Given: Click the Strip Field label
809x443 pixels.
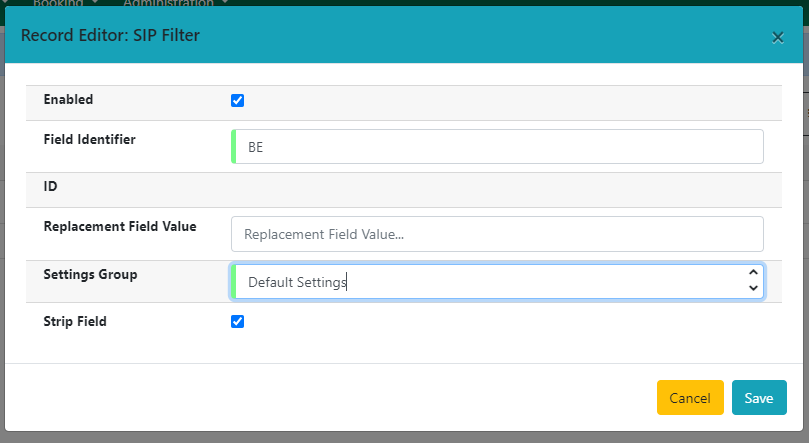Looking at the screenshot, I should tap(75, 322).
